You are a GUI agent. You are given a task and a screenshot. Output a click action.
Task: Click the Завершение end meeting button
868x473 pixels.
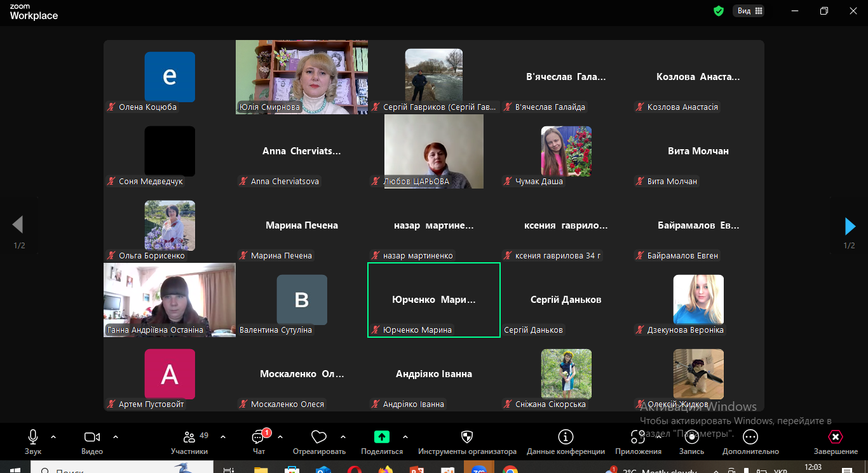[836, 437]
